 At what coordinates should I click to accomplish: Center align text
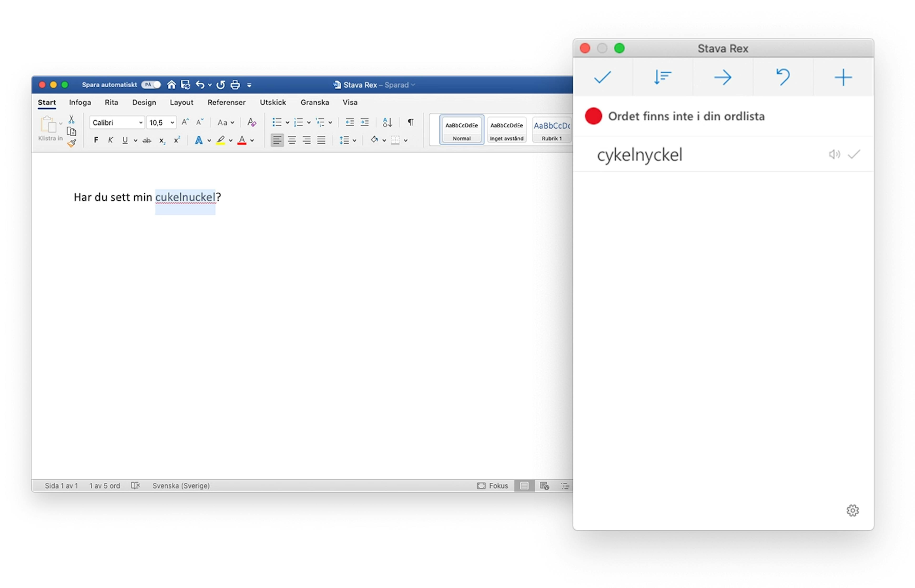[292, 140]
